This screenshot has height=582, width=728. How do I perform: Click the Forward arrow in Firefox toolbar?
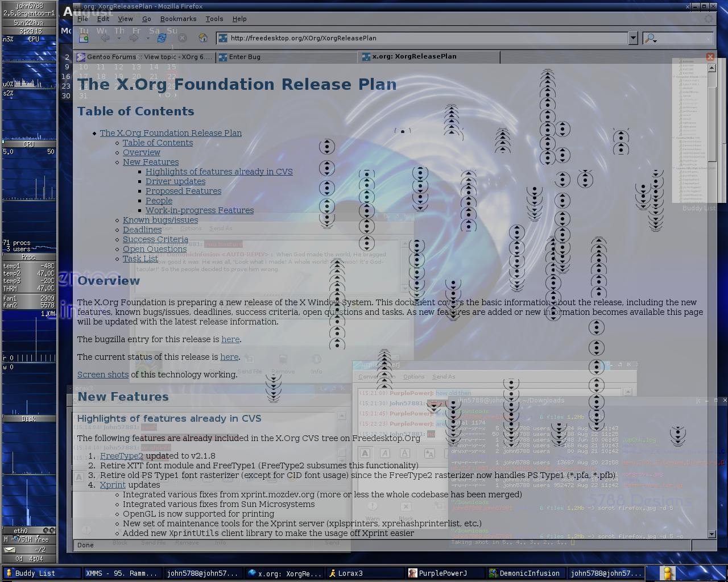[x=134, y=38]
